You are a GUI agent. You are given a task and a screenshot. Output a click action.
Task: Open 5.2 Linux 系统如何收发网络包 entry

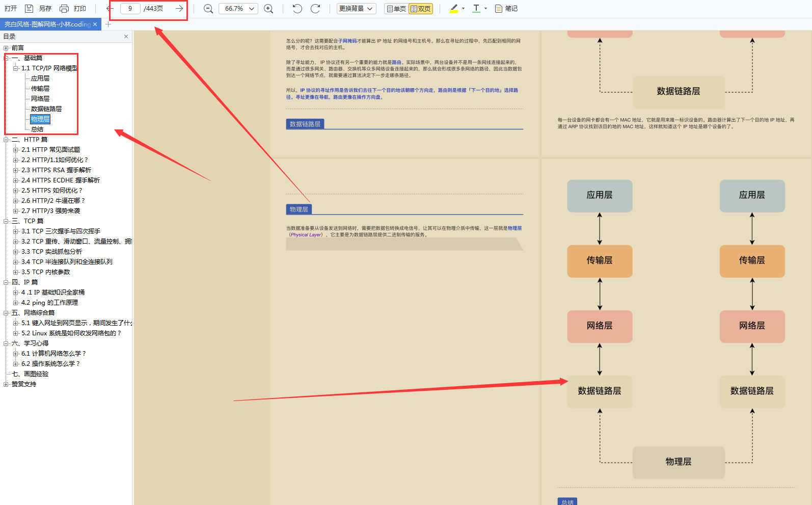tap(71, 333)
